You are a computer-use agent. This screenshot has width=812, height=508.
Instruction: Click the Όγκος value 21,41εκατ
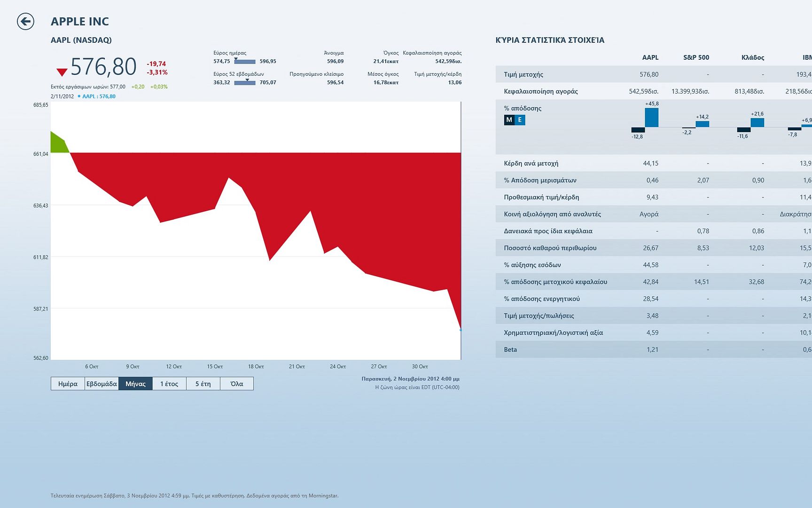pyautogui.click(x=386, y=61)
